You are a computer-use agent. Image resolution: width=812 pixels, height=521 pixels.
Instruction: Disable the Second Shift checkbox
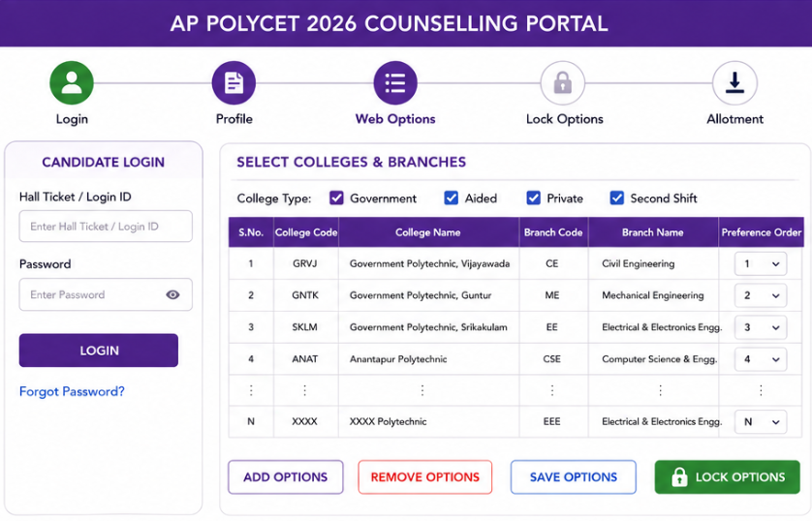point(617,198)
